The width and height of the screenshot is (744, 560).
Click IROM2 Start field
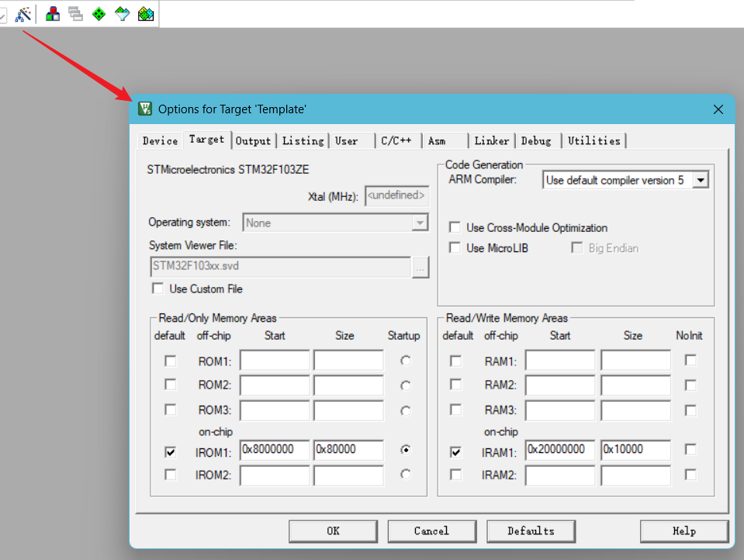[x=275, y=475]
